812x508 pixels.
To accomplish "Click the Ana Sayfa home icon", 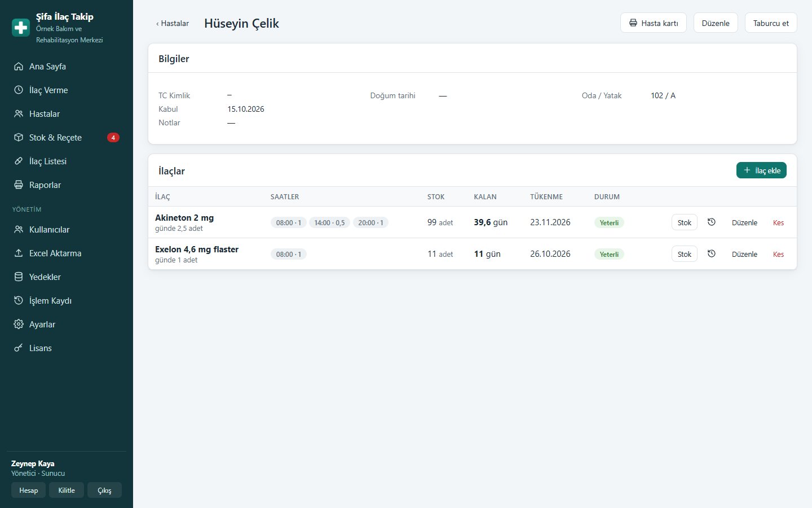I will point(19,67).
